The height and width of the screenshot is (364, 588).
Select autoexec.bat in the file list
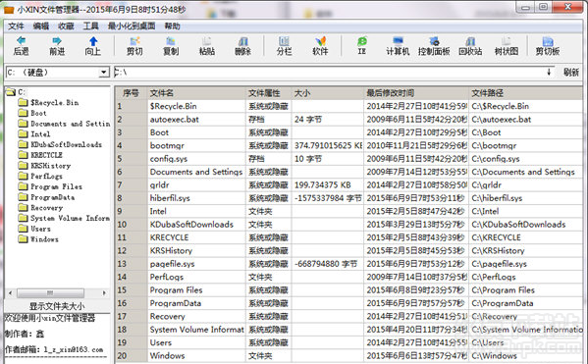[x=175, y=120]
